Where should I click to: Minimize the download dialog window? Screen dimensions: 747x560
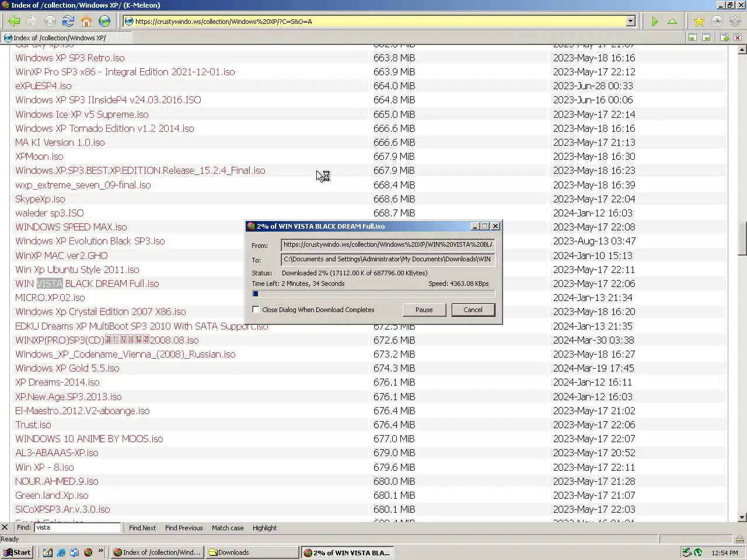[x=474, y=226]
